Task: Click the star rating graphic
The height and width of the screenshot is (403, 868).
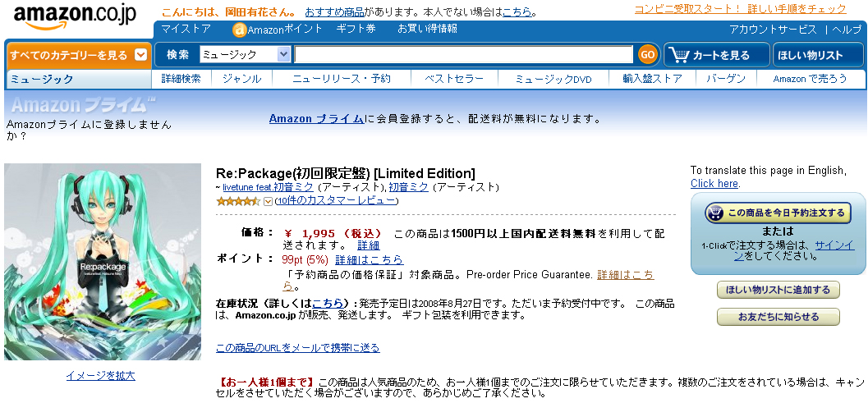Action: pos(239,201)
